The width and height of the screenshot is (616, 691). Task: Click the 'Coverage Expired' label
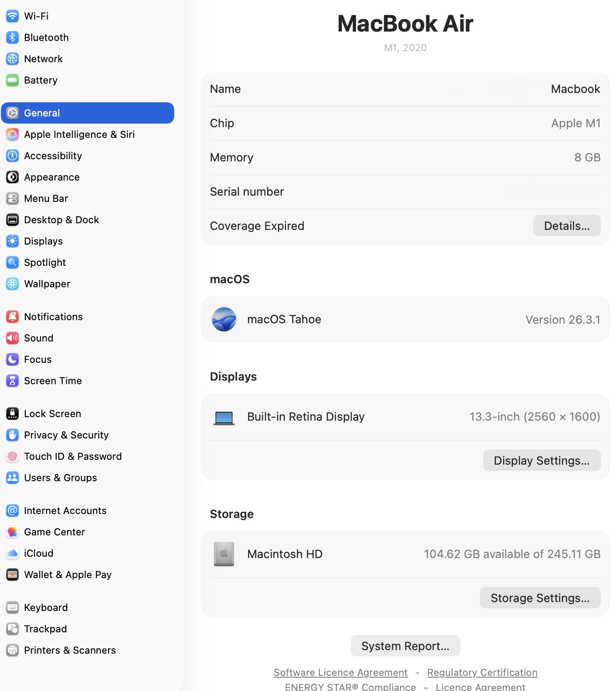click(x=257, y=226)
